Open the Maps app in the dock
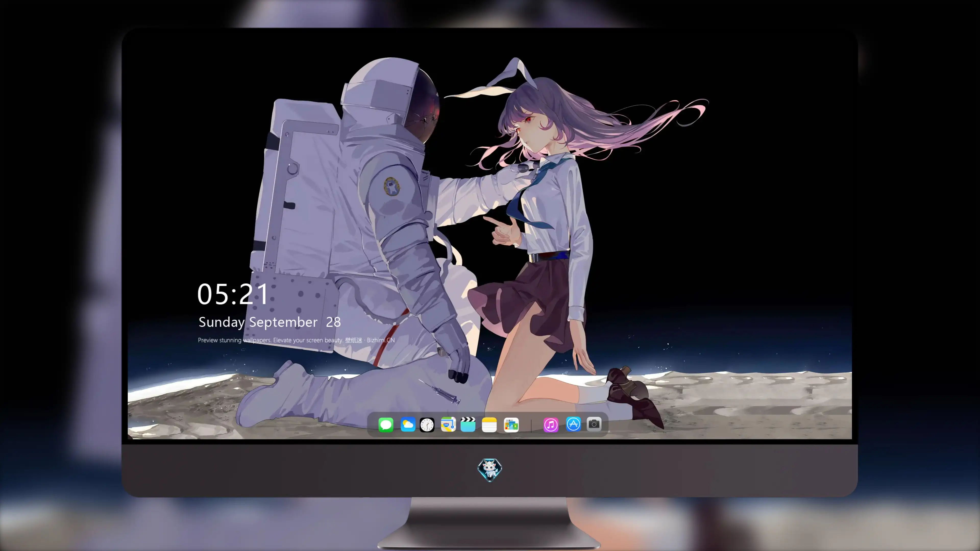Viewport: 980px width, 551px height. [x=448, y=424]
